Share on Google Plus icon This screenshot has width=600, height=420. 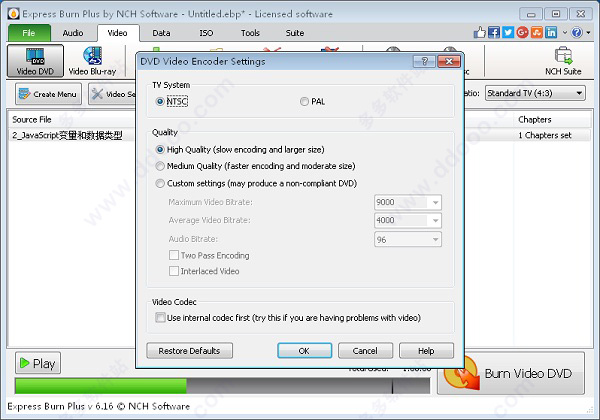[x=522, y=33]
